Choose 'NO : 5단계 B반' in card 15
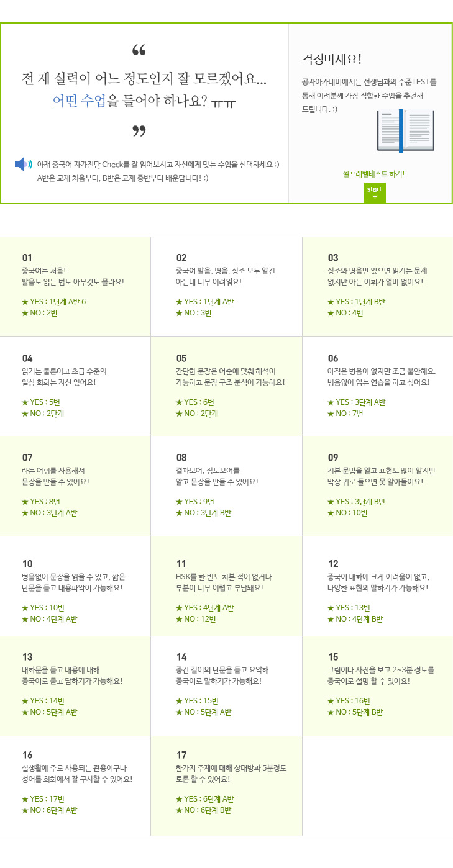 pos(355,712)
